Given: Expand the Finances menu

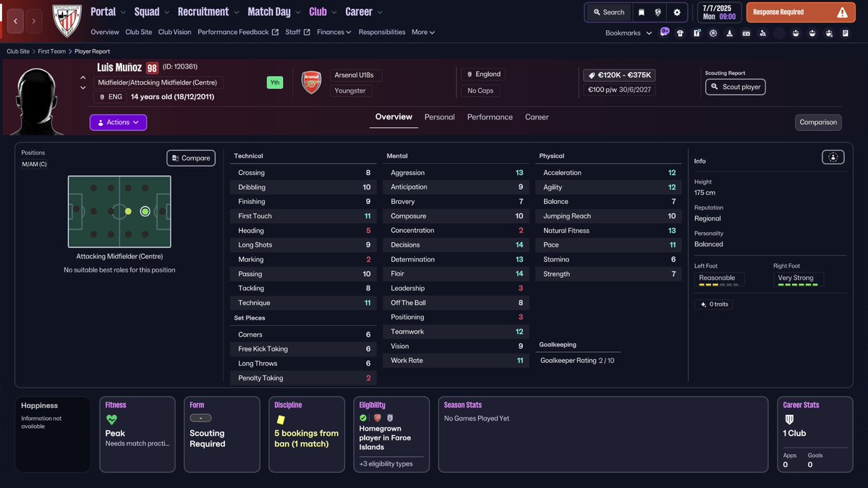Looking at the screenshot, I should coord(333,32).
